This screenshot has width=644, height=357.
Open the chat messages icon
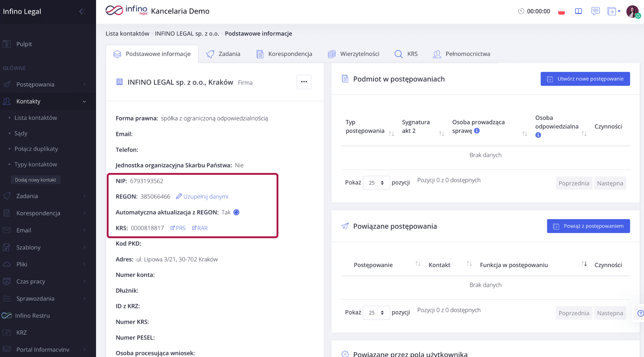(595, 11)
